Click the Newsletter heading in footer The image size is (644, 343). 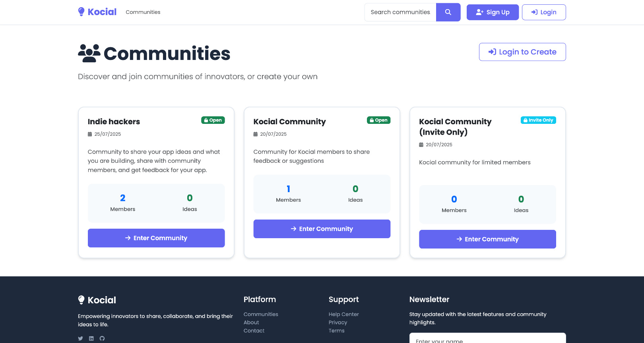(429, 300)
